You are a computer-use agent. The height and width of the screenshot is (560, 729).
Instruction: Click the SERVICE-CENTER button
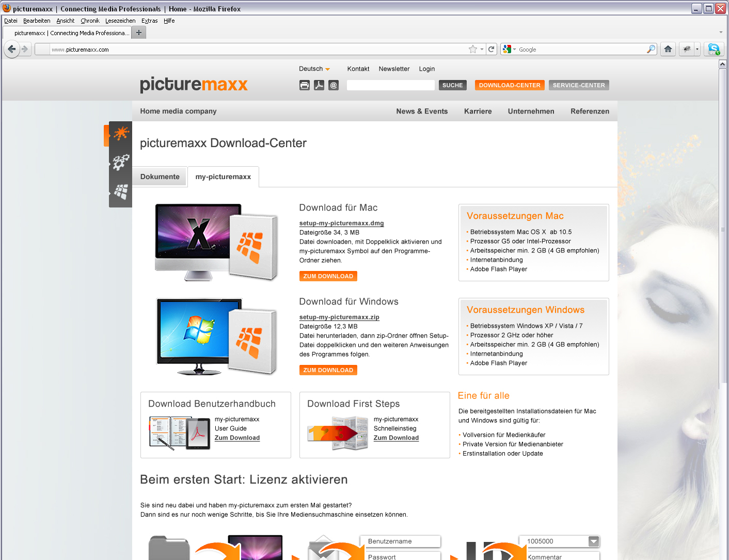click(x=579, y=85)
